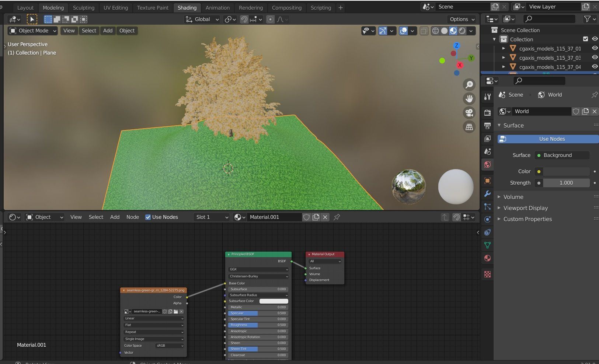Switch to orthographic grid view icon

point(469,127)
